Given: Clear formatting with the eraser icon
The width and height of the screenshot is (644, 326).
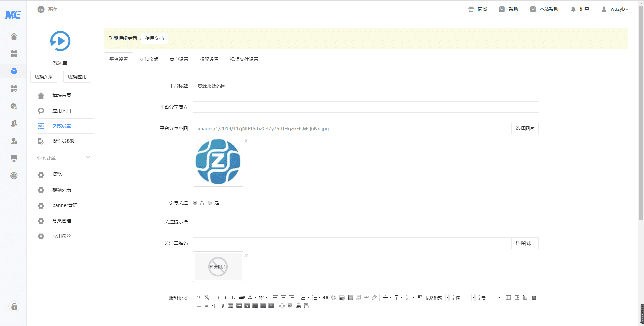Looking at the screenshot, I should point(374,297).
